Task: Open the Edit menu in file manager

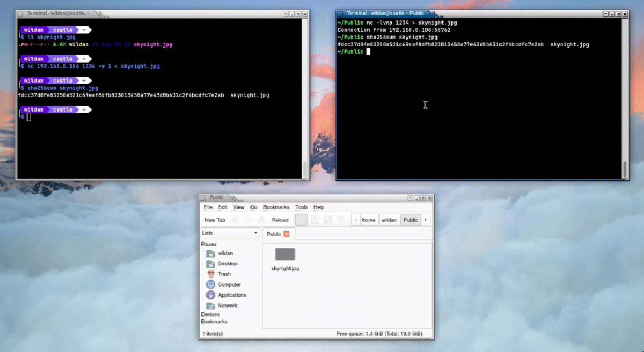Action: click(x=223, y=207)
